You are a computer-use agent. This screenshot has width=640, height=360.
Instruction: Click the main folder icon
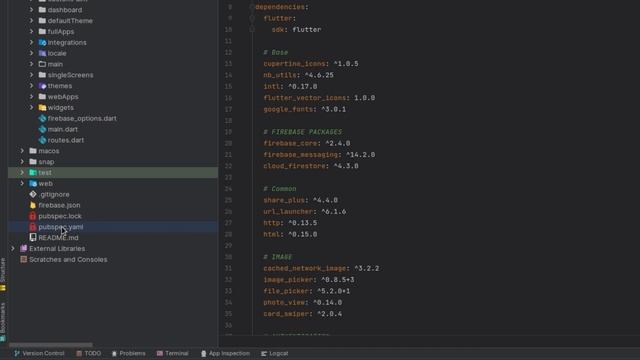[42, 64]
